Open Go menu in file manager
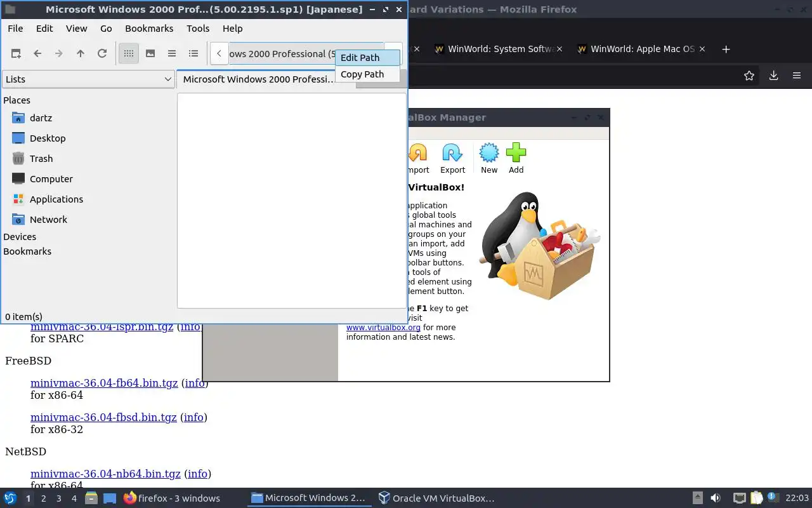Image resolution: width=812 pixels, height=508 pixels. coord(106,29)
